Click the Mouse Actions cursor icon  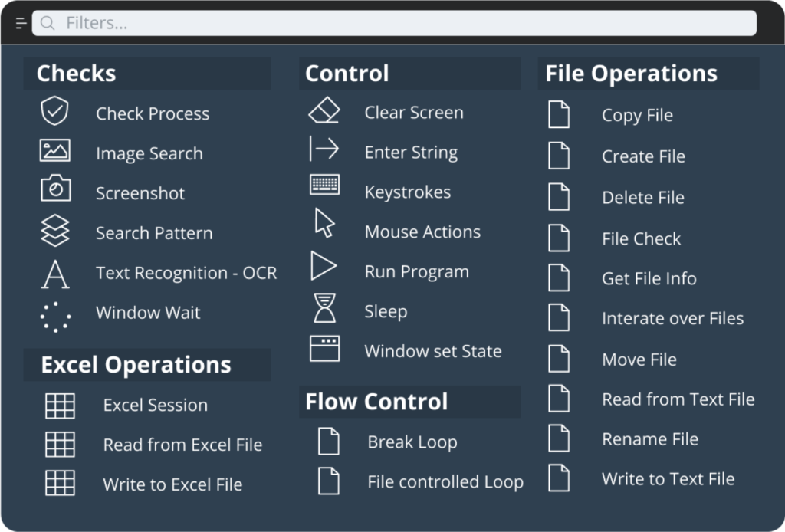click(x=324, y=231)
